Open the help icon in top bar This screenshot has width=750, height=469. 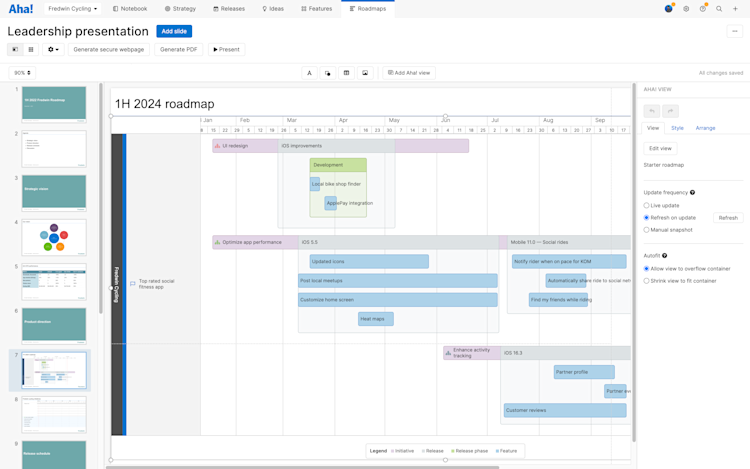[703, 9]
